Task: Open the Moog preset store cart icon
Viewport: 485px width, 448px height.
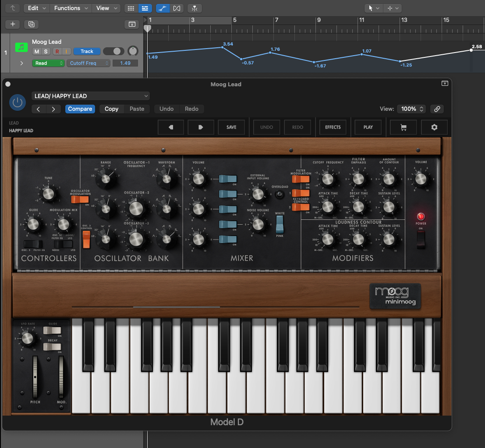Action: tap(403, 127)
